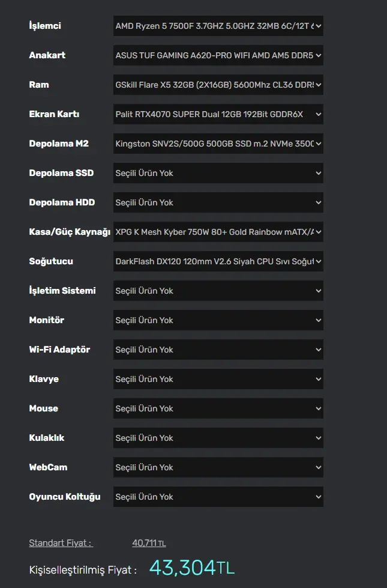Image resolution: width=387 pixels, height=588 pixels.
Task: Open the Kulaklık dropdown
Action: tap(218, 438)
